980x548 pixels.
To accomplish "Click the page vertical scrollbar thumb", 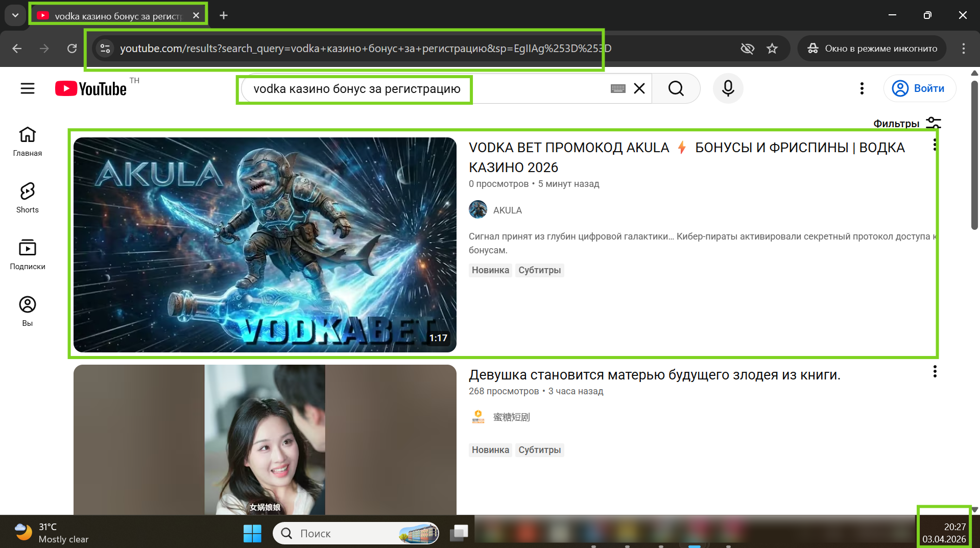I will click(974, 154).
